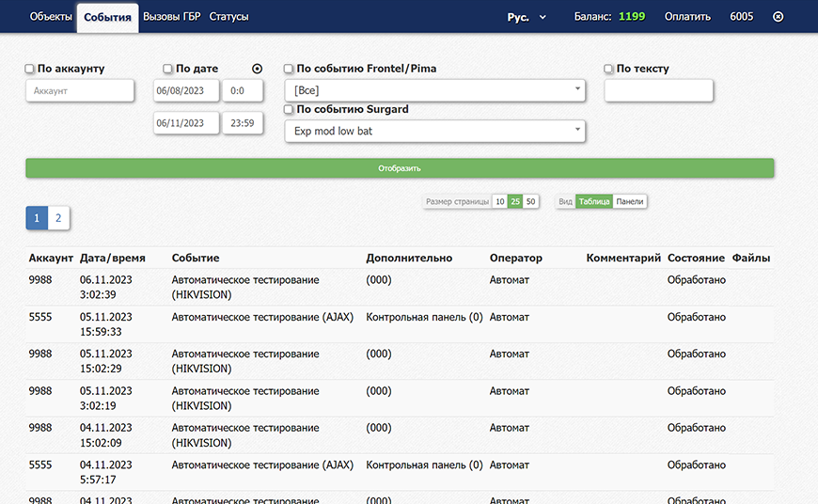The height and width of the screenshot is (504, 818).
Task: Enable the По аккаунту checkbox
Action: point(30,69)
